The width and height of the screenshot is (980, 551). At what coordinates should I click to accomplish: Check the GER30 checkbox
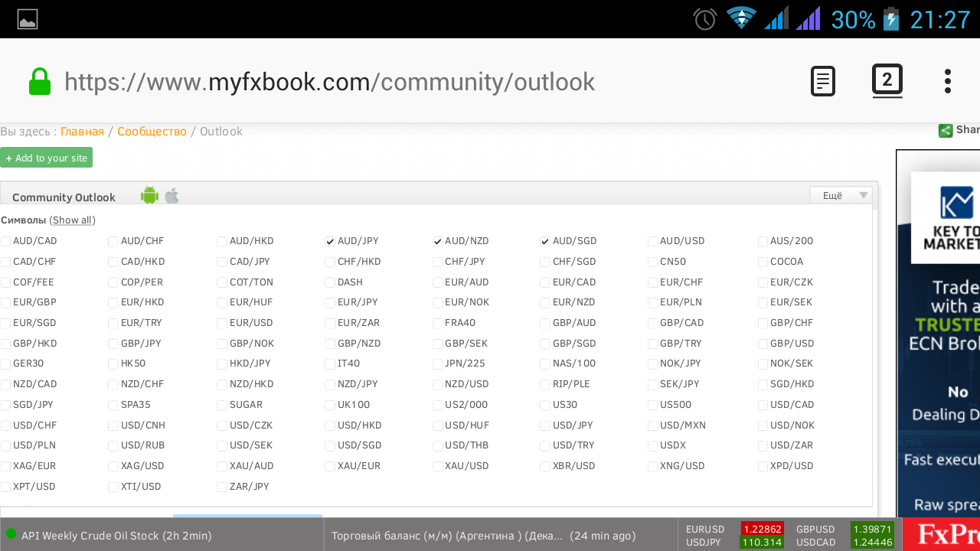[5, 364]
